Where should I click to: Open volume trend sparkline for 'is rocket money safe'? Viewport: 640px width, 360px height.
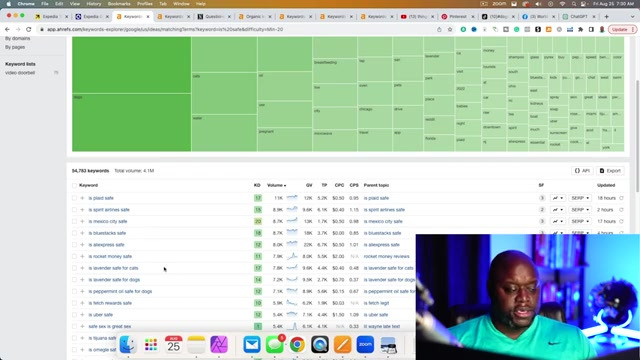point(292,256)
